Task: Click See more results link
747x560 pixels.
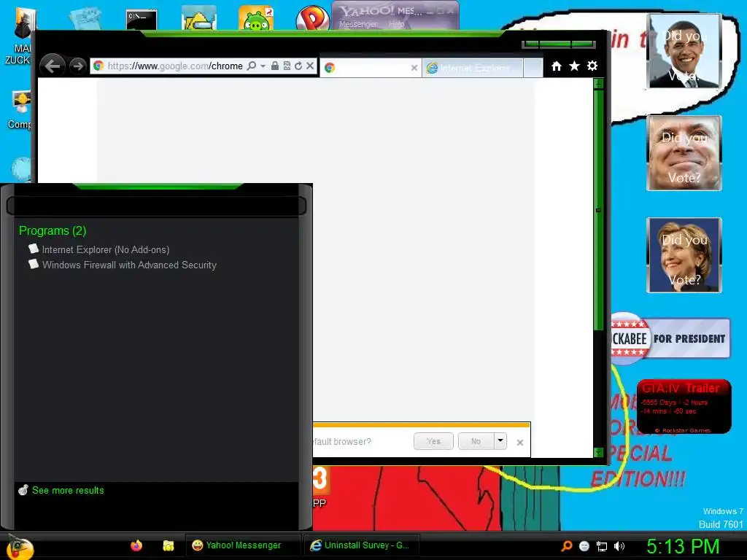Action: (x=68, y=490)
